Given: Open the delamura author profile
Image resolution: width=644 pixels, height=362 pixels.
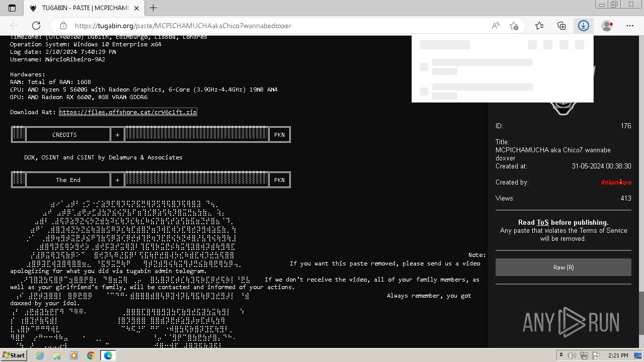Looking at the screenshot, I should click(x=616, y=182).
